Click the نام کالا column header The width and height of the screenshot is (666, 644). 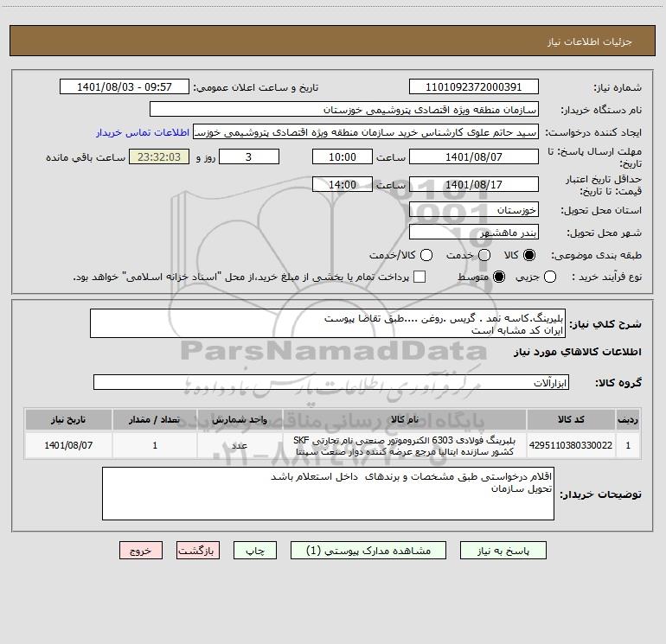(405, 419)
